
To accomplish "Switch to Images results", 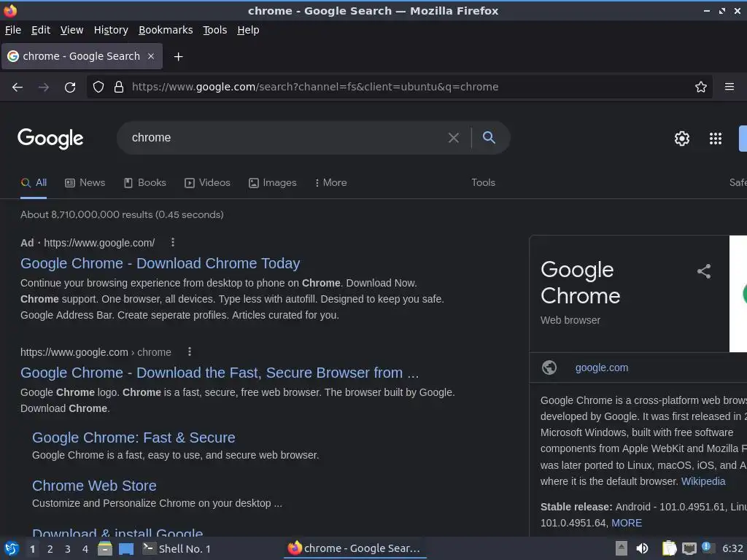I will click(273, 183).
